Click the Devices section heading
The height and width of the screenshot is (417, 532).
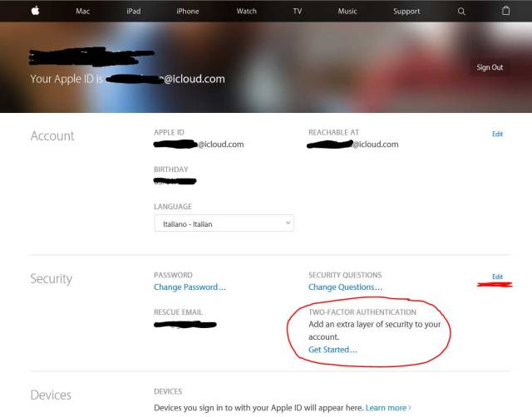pyautogui.click(x=51, y=395)
